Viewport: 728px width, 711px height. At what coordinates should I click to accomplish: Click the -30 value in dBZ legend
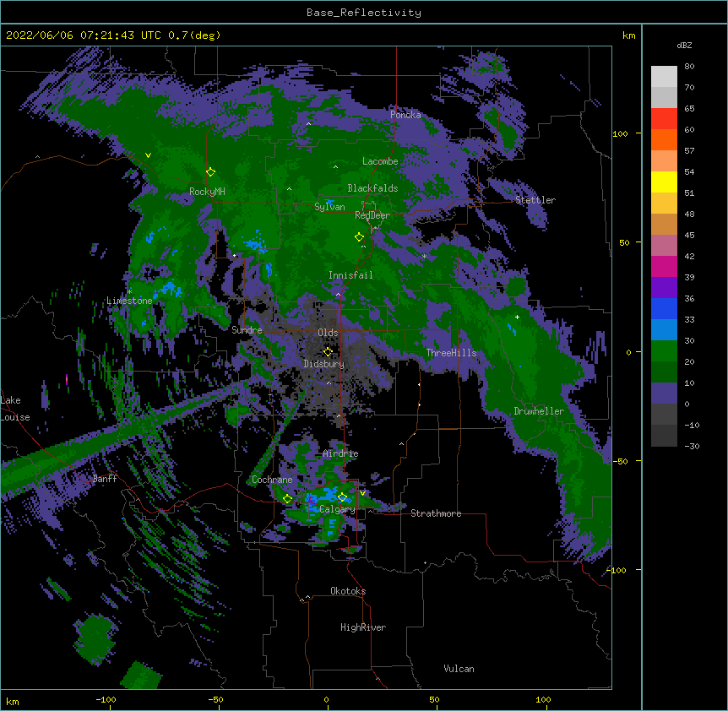692,446
